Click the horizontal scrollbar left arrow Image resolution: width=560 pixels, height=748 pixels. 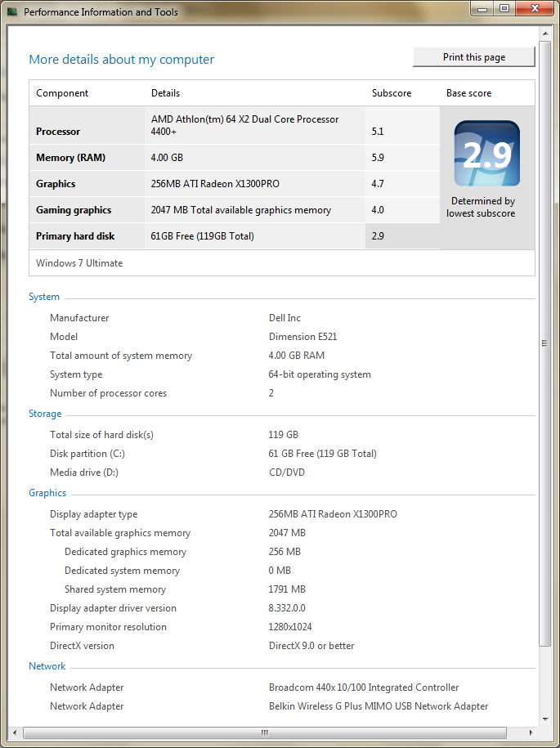point(15,732)
